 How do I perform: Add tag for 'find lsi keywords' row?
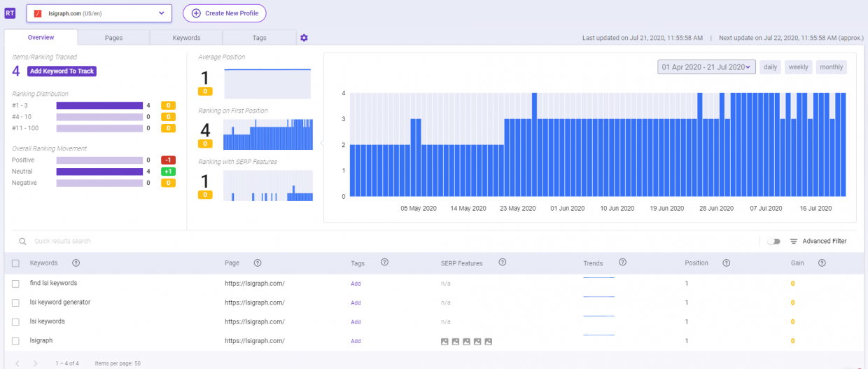(x=356, y=284)
